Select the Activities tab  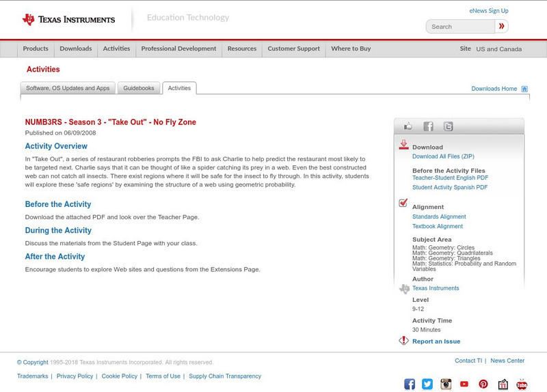coord(179,88)
